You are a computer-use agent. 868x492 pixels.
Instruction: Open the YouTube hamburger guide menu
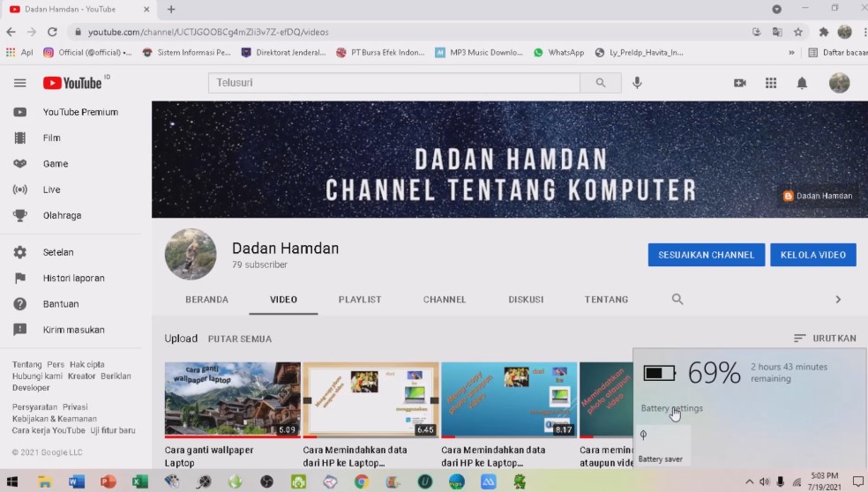coord(20,83)
